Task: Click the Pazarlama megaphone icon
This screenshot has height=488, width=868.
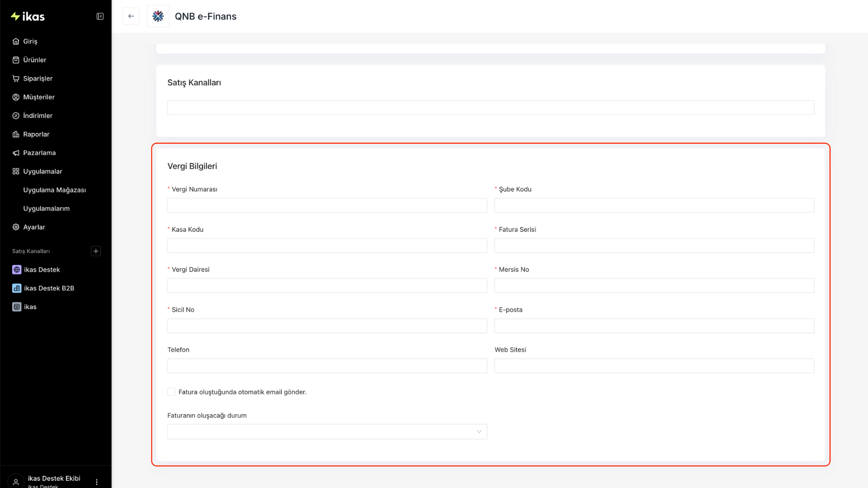Action: click(16, 153)
